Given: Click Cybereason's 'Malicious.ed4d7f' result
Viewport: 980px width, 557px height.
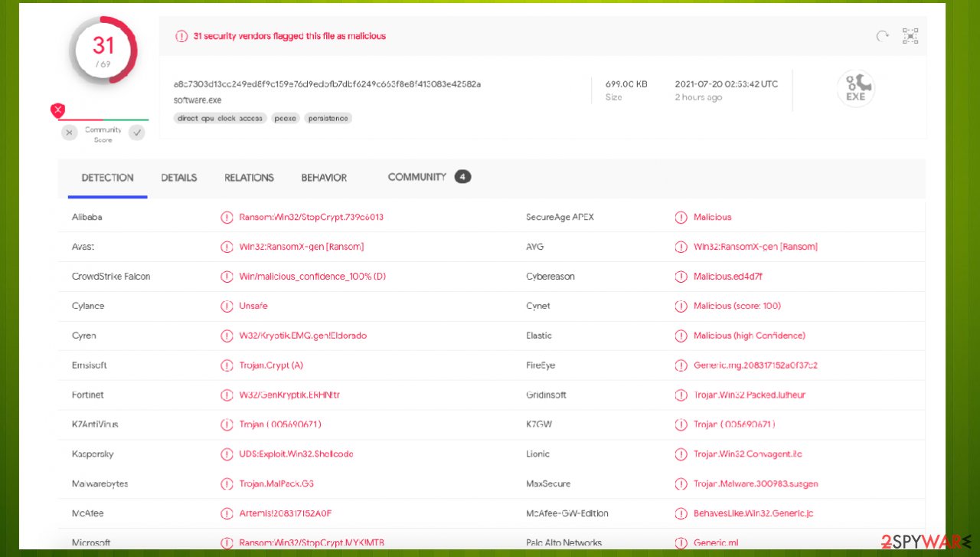Looking at the screenshot, I should point(728,277).
